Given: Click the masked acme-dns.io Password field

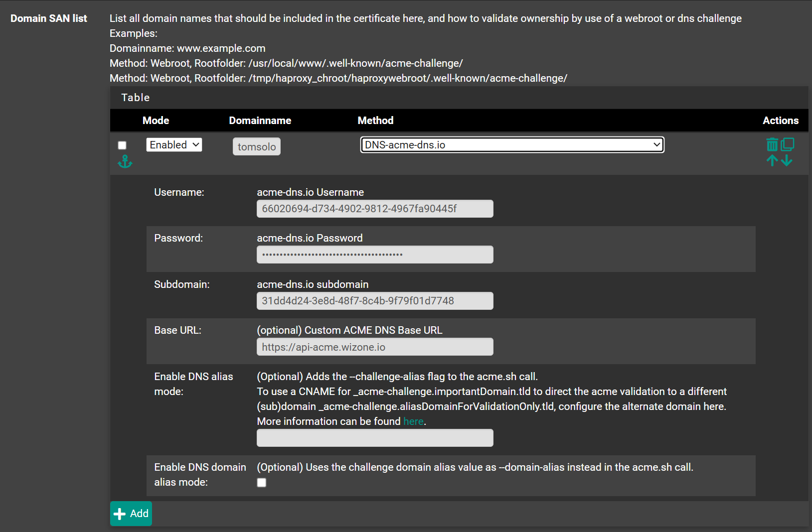Looking at the screenshot, I should pyautogui.click(x=375, y=255).
